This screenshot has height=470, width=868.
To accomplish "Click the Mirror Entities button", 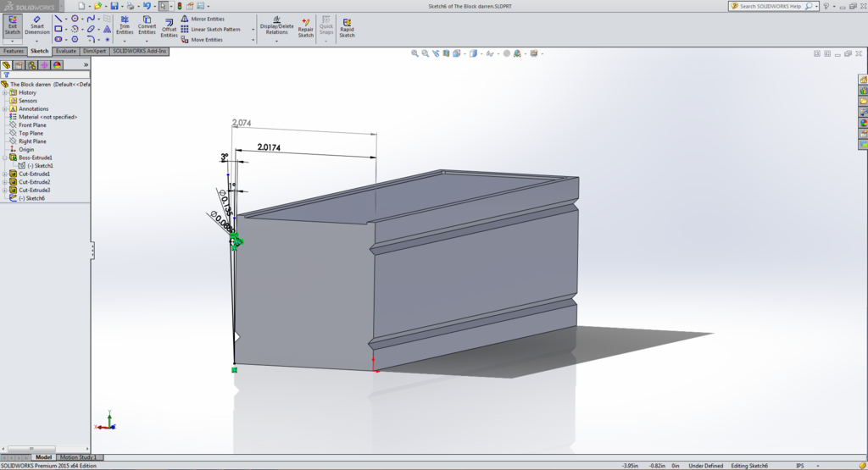I will (x=203, y=19).
